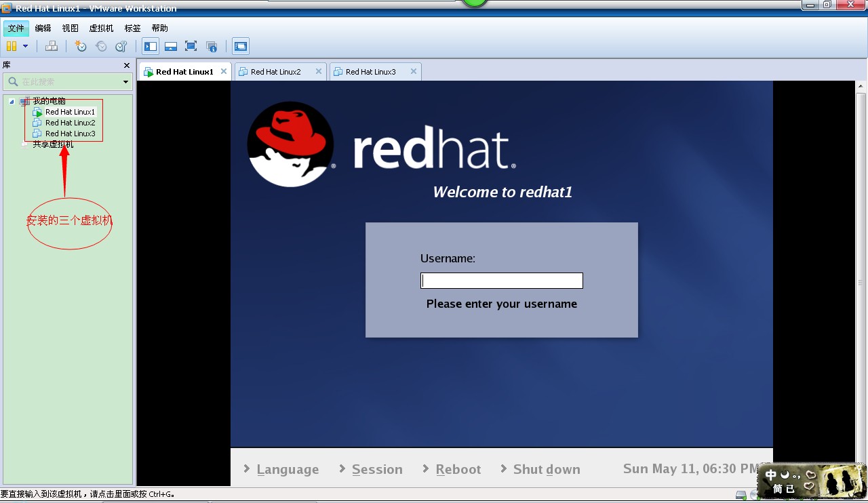Open the 标签 menu
Screen dimensions: 868x503
pyautogui.click(x=133, y=28)
